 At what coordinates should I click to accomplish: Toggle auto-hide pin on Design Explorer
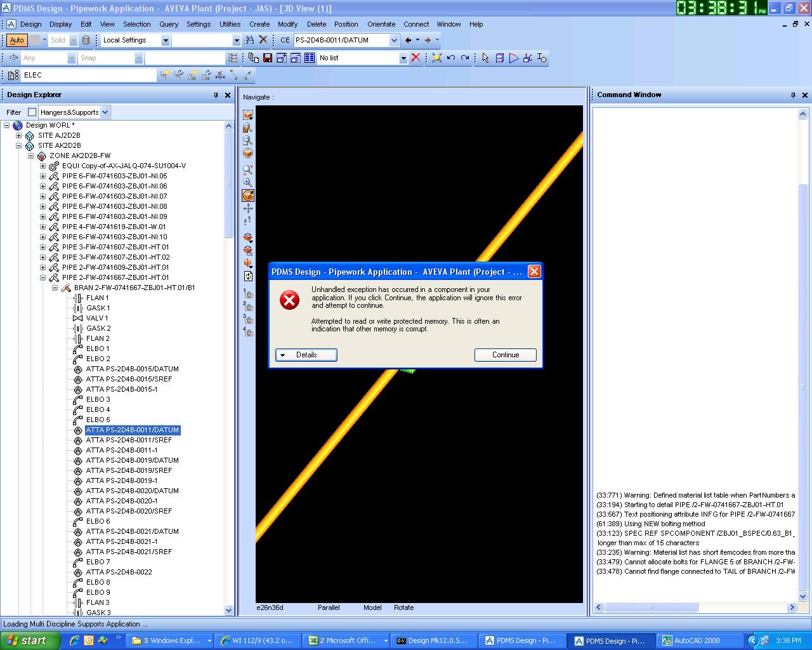coord(216,95)
